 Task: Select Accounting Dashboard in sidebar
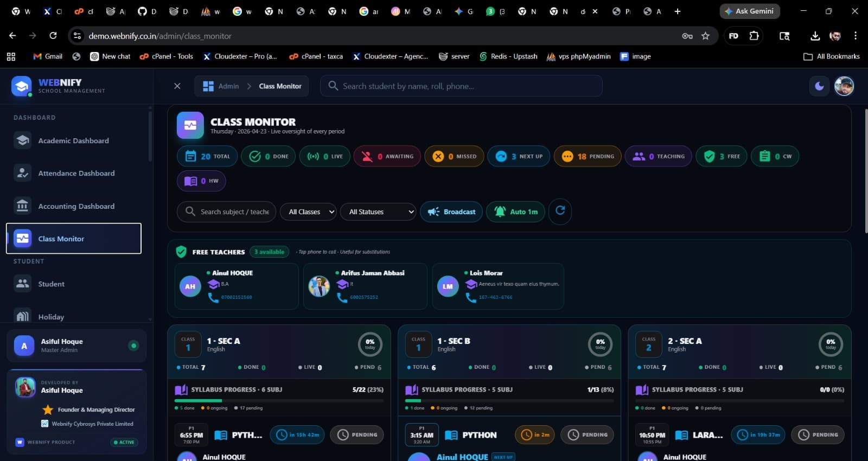pos(76,206)
